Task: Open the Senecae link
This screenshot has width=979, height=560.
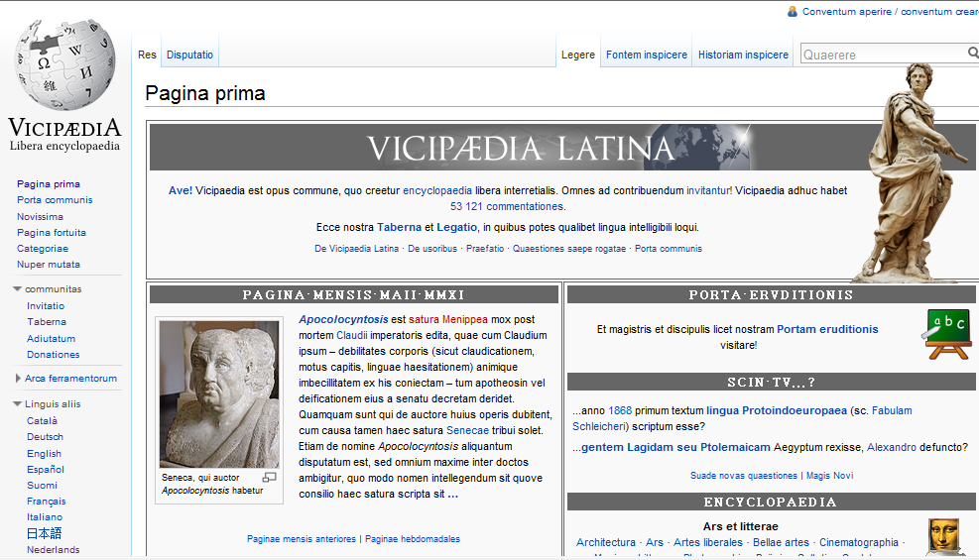Action: [x=467, y=431]
